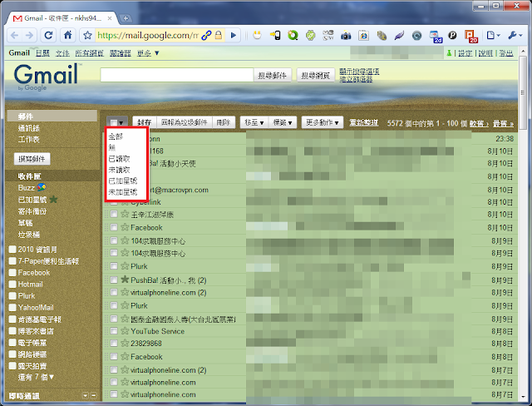Click the camera screenshot extension icon
Viewport: 532px width, 406px height.
[x=346, y=35]
